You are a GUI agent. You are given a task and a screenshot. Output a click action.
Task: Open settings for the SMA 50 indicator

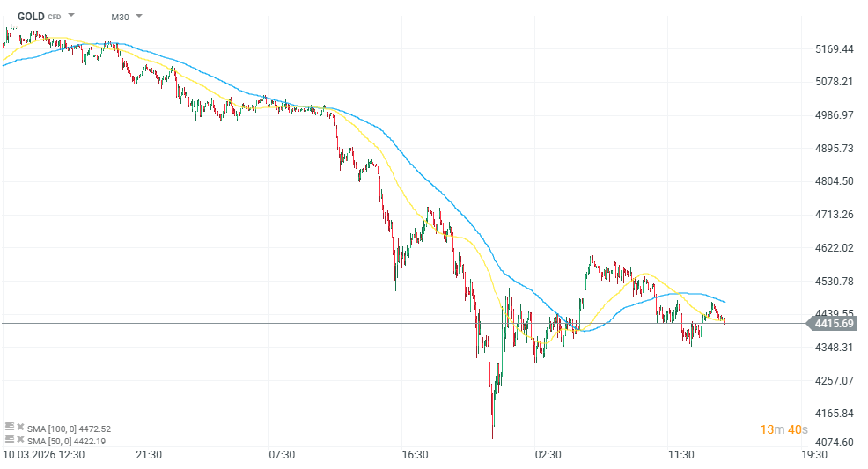(x=10, y=440)
